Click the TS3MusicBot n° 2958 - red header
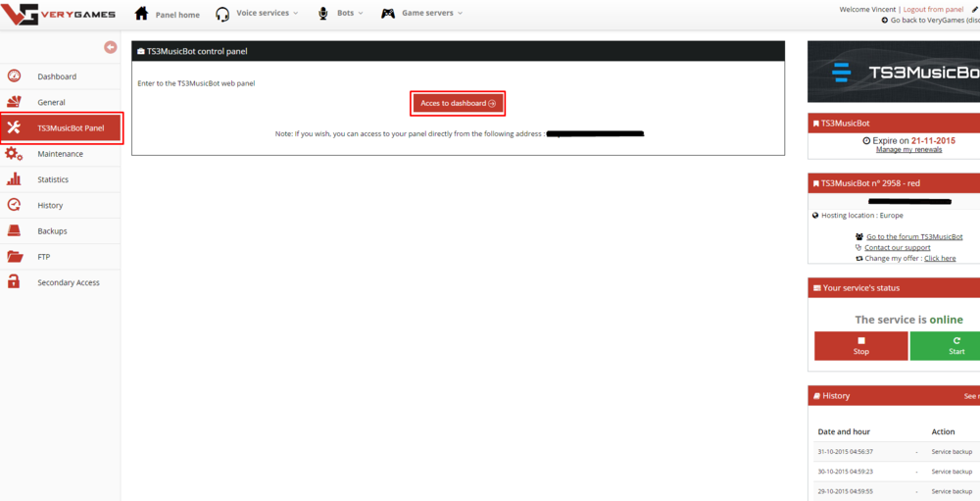The width and height of the screenshot is (980, 501). click(894, 183)
